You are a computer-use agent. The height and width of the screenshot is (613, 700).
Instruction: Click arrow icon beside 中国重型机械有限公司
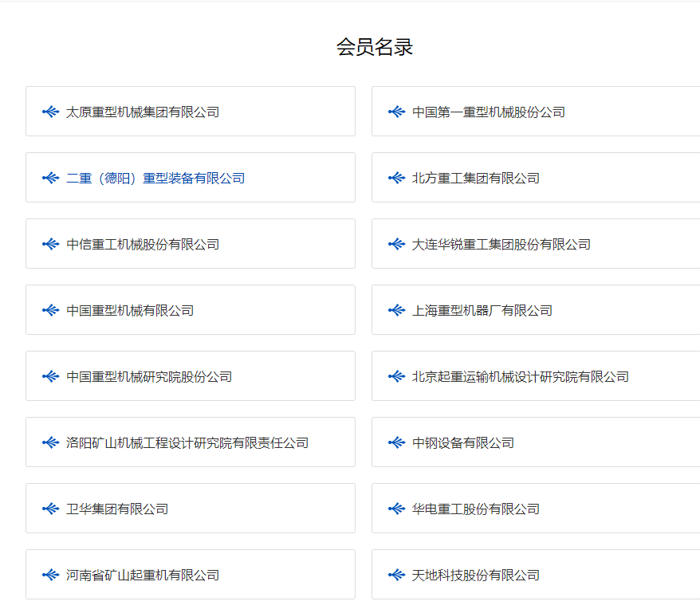coord(50,310)
